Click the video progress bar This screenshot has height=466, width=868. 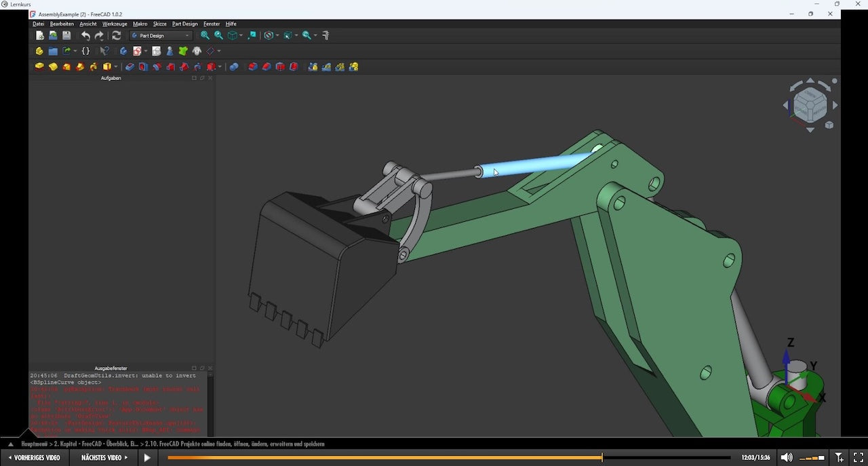(x=448, y=457)
